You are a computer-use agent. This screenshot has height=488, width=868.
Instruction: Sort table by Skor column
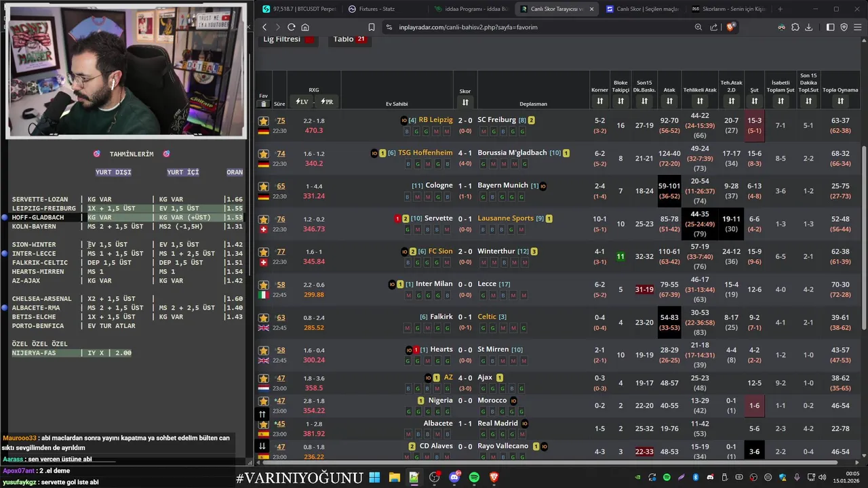click(x=465, y=102)
